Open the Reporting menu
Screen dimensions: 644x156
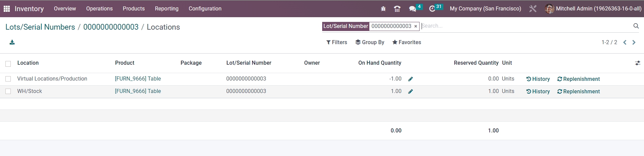click(x=167, y=9)
